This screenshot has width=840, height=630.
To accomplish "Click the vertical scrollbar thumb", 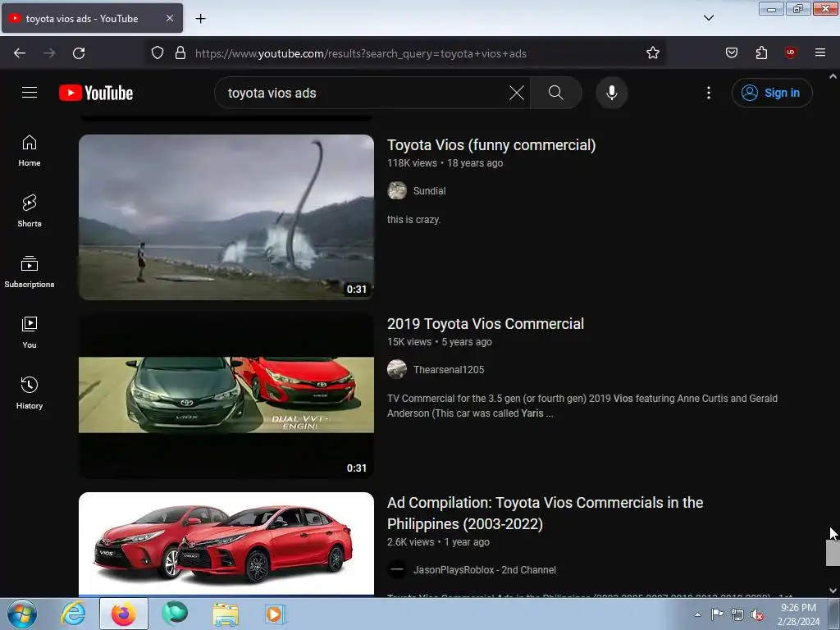I will [x=833, y=552].
